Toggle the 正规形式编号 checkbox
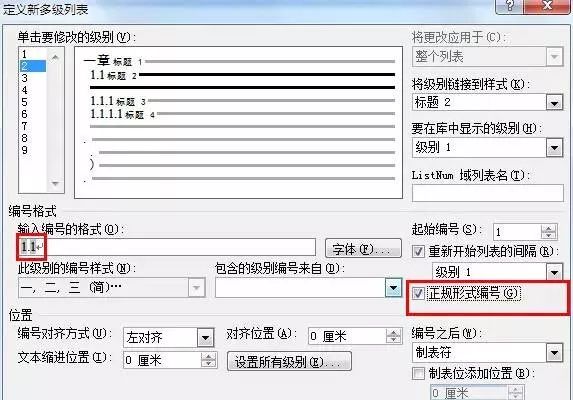Viewport: 573px width, 400px height. pos(418,293)
